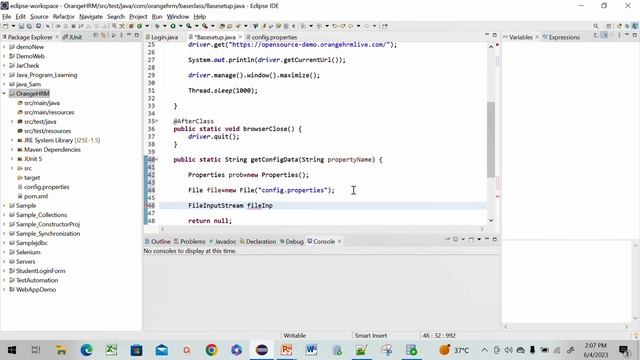
Task: Click the Save All toolbar icon
Action: pyautogui.click(x=29, y=26)
